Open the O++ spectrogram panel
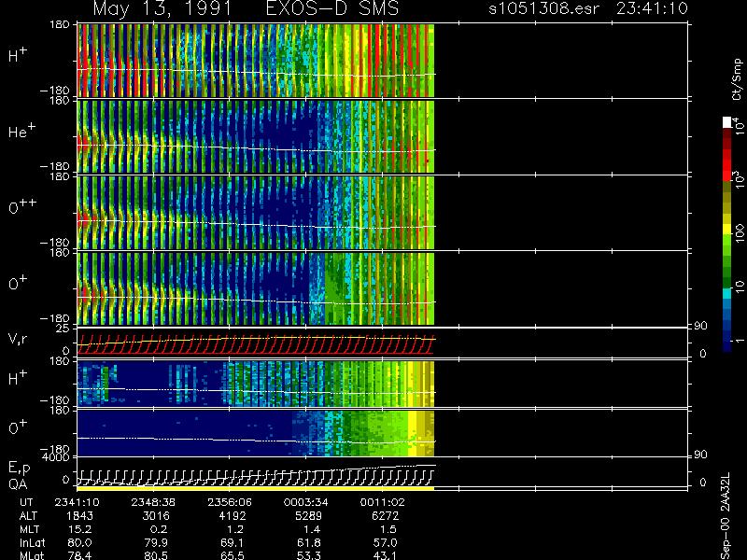 (256, 213)
